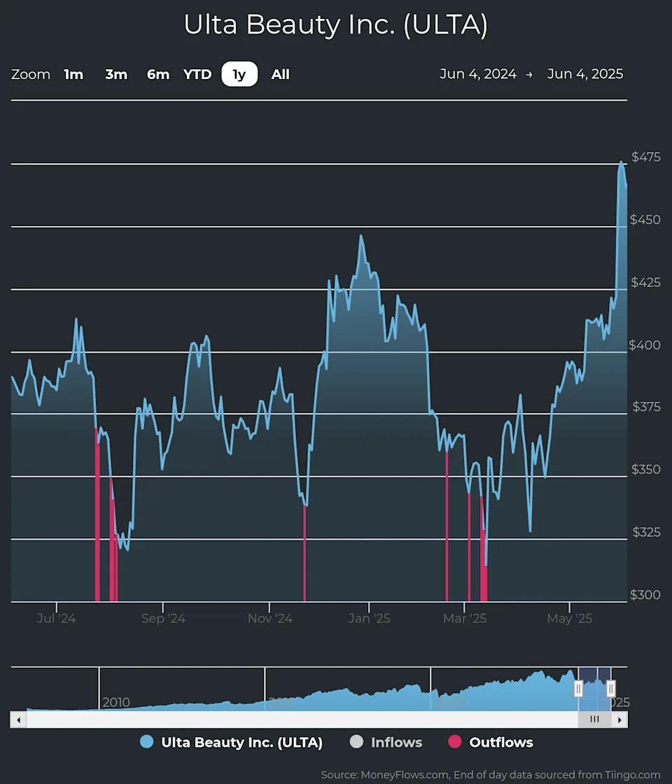The height and width of the screenshot is (784, 672).
Task: Click the Ulta Beauty Inc. (ULTA) chart title
Action: coord(335,24)
